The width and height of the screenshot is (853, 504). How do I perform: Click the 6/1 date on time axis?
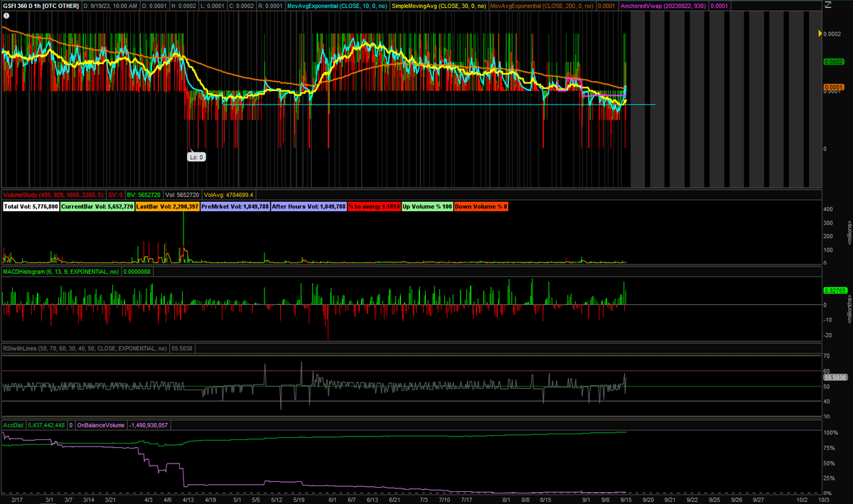pos(331,499)
